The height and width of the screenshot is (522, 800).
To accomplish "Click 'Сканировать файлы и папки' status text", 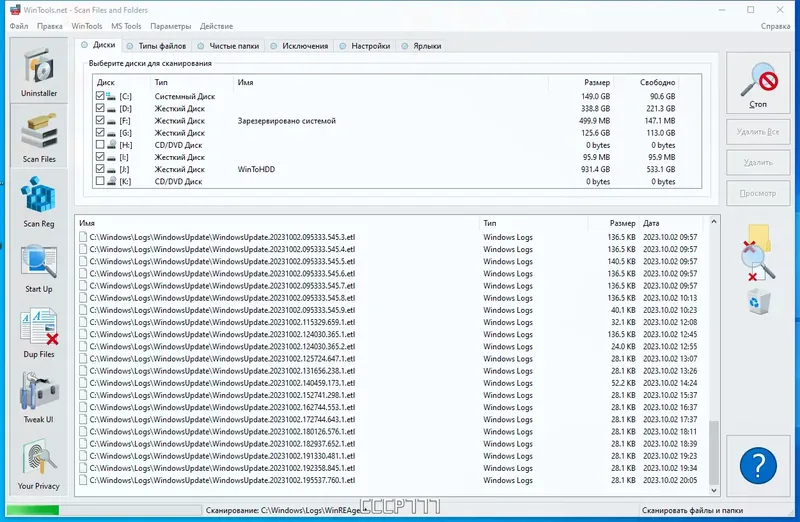I will pos(692,510).
